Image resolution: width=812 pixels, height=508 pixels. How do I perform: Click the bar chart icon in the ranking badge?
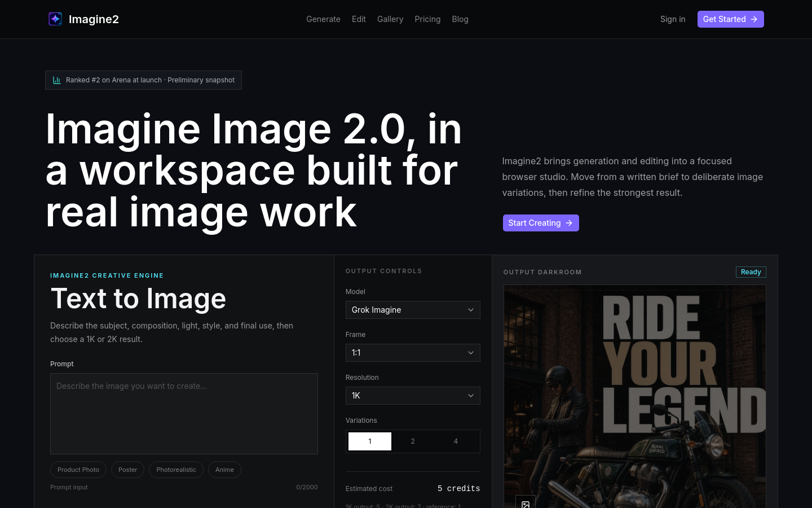57,80
